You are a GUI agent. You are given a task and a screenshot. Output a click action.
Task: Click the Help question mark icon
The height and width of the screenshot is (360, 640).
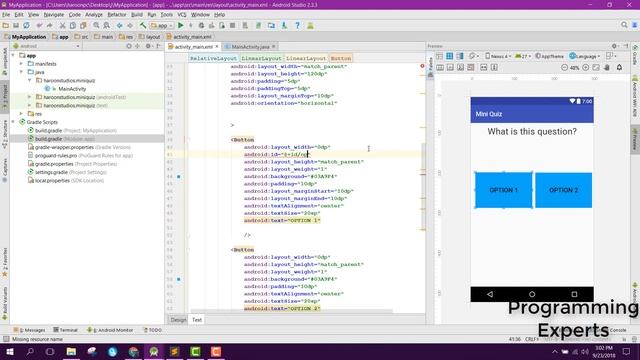click(x=298, y=25)
